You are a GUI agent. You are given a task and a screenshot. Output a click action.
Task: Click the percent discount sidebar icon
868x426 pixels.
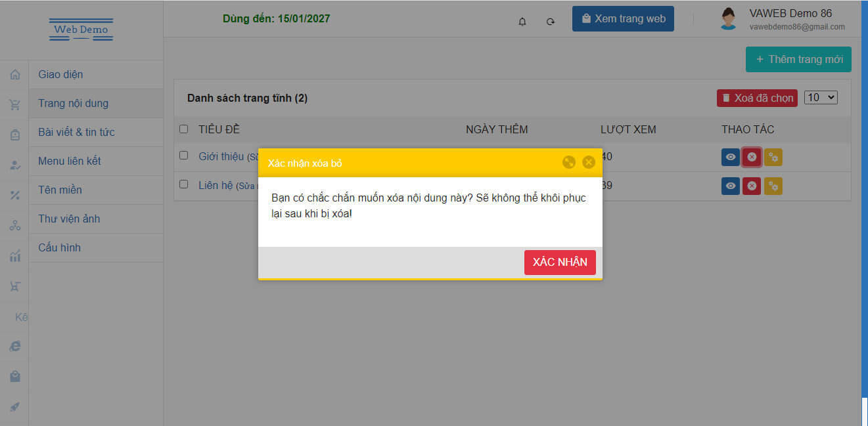point(15,195)
